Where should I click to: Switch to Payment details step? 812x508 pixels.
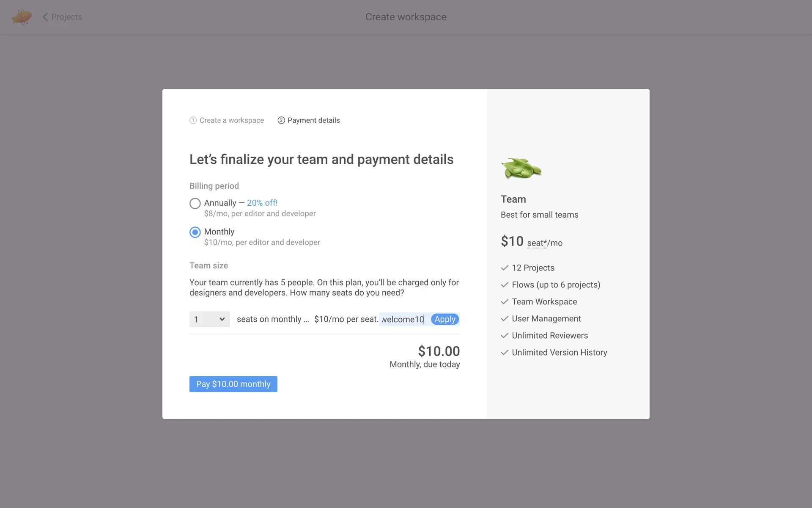(x=313, y=120)
